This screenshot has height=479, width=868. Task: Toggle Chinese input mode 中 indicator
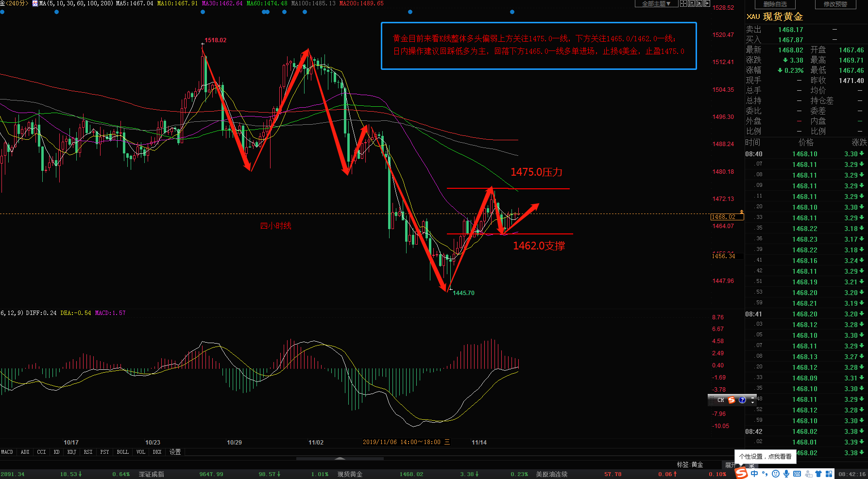pyautogui.click(x=754, y=474)
